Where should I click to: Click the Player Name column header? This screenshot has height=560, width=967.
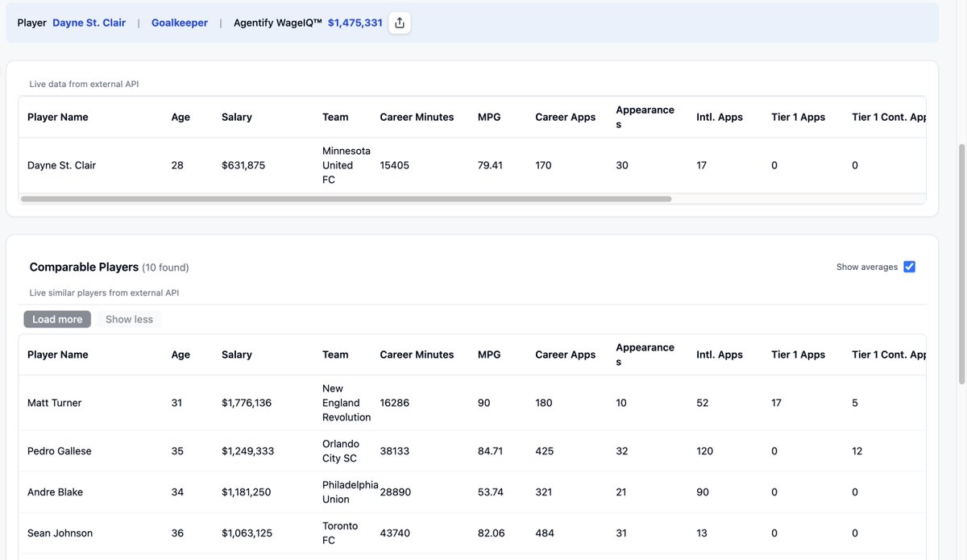(x=58, y=354)
